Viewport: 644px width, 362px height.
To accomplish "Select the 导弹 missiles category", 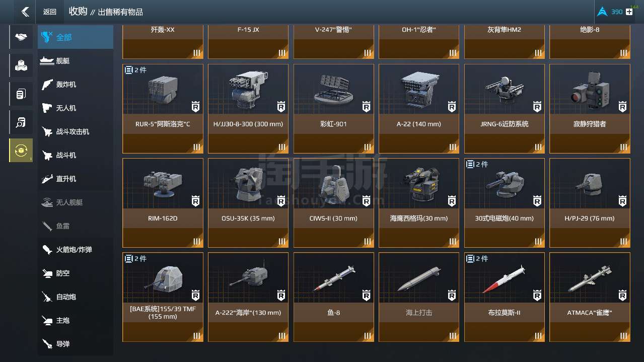I will [76, 344].
